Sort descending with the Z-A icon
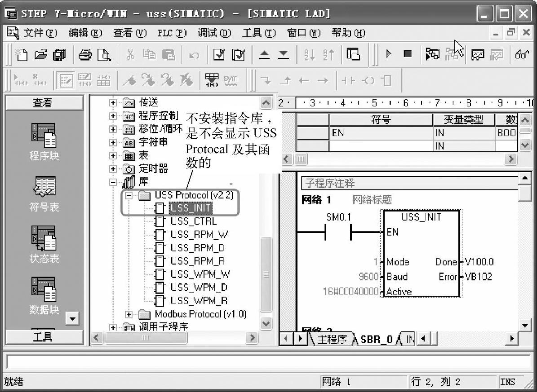The height and width of the screenshot is (392, 537). 328,54
